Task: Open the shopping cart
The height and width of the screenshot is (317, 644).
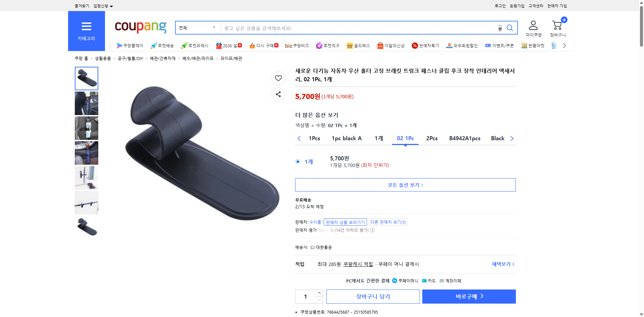Action: tap(557, 27)
